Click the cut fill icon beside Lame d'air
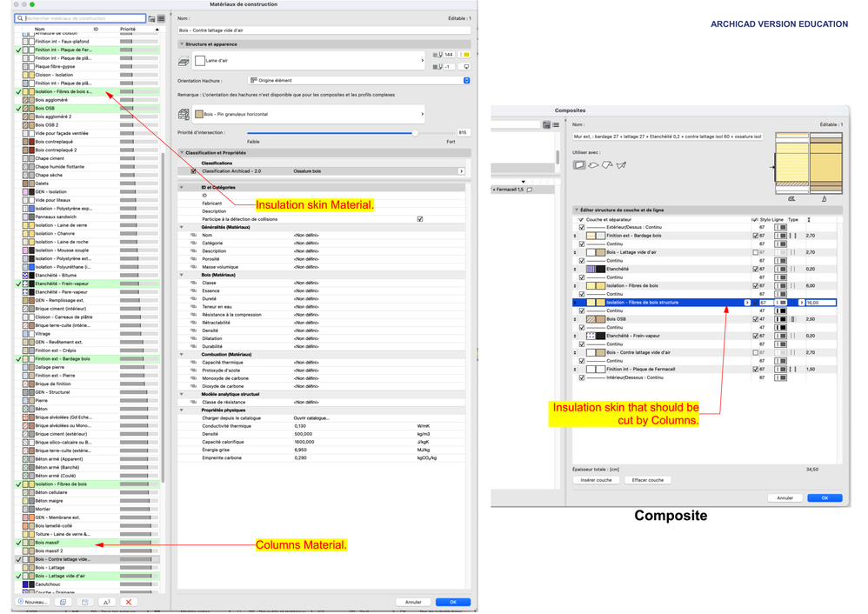 tap(184, 61)
